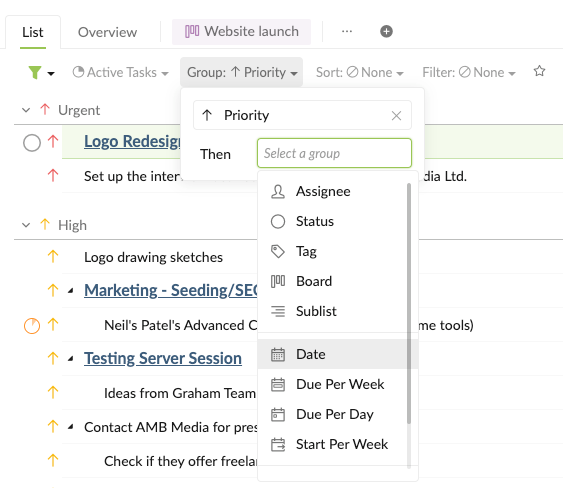
Task: Open the Sort: None dropdown
Action: [x=359, y=73]
